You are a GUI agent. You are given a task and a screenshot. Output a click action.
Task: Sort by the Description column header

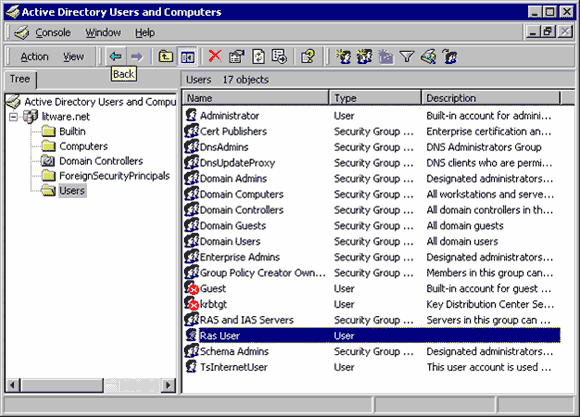[491, 98]
